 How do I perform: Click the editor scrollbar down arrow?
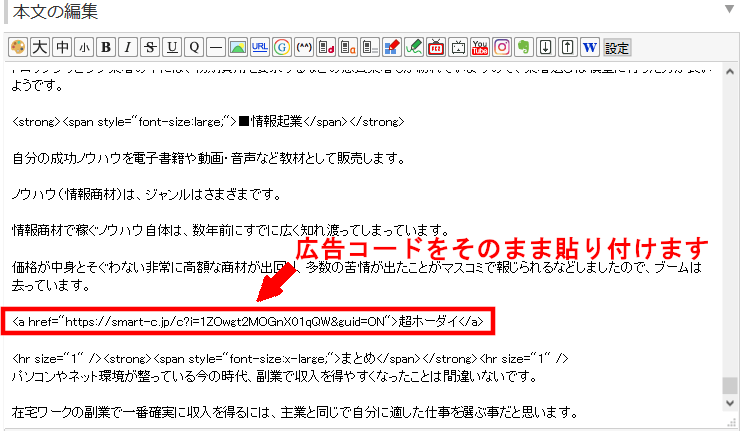(x=730, y=404)
